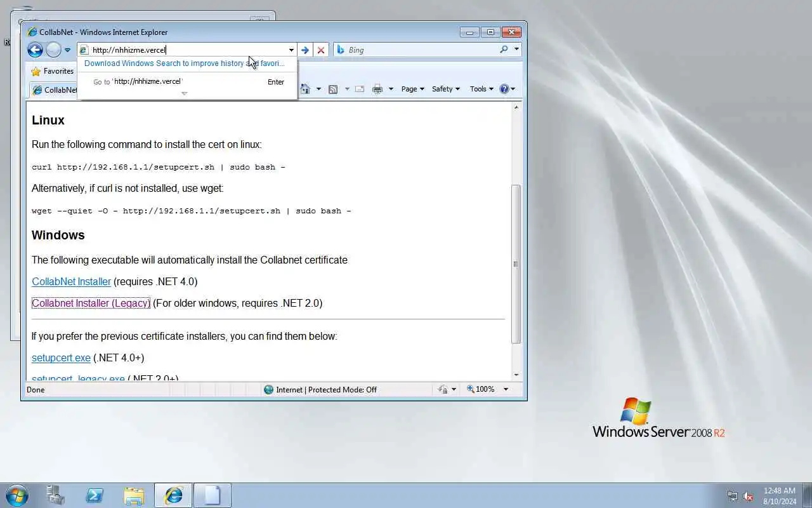This screenshot has width=812, height=508.
Task: Open the recent pages dropdown beside Forward
Action: pos(67,50)
